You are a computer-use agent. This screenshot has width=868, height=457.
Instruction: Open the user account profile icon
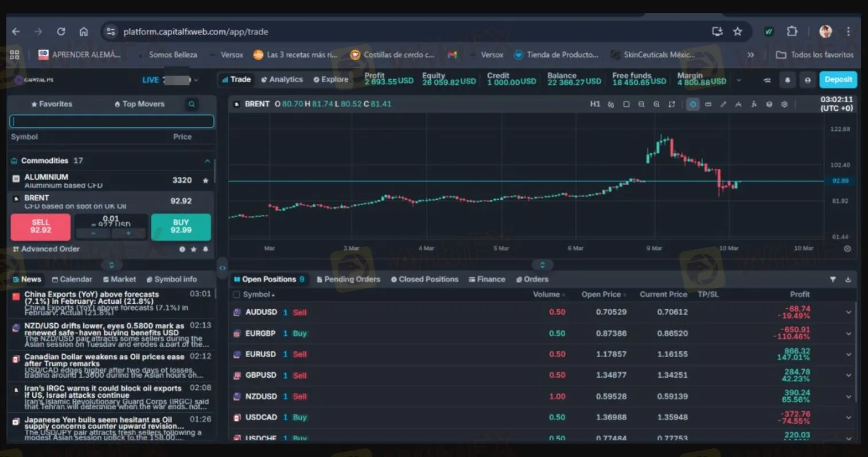pos(807,80)
